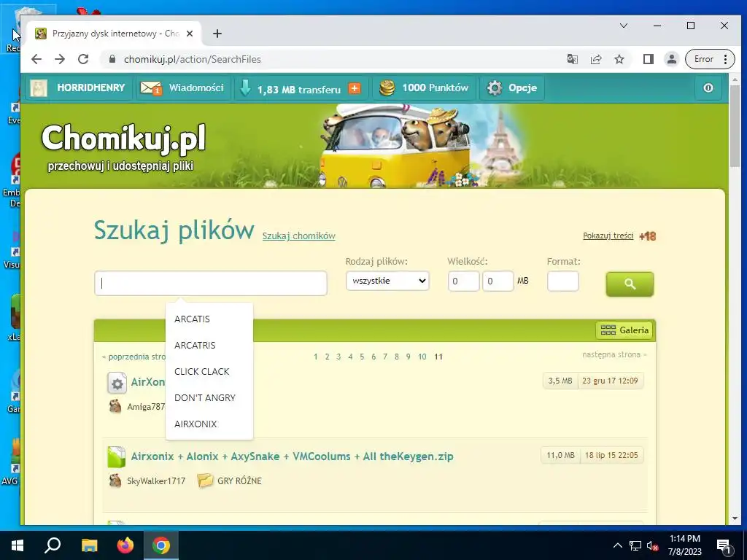Image resolution: width=747 pixels, height=560 pixels.
Task: Click browser forward arrow
Action: [60, 59]
